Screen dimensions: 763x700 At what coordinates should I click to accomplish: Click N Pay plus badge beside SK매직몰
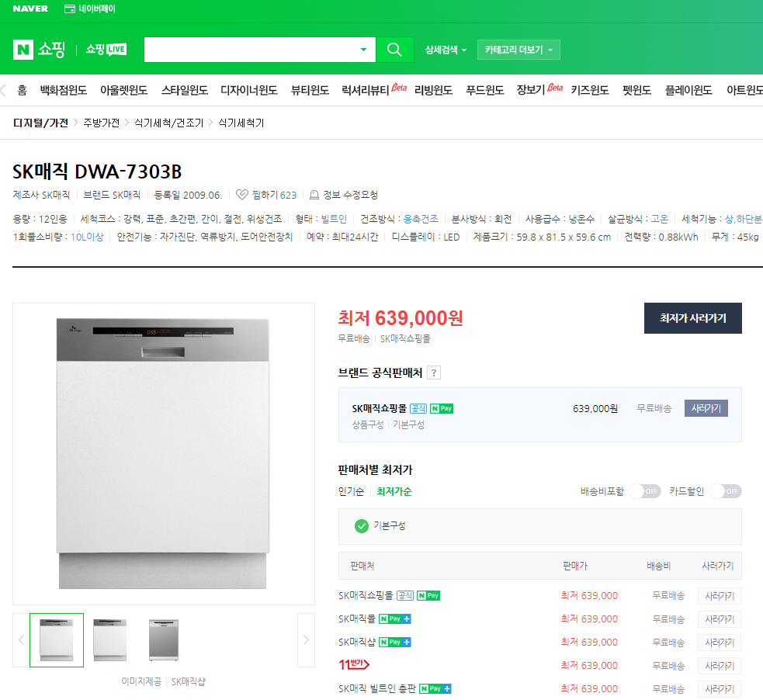point(394,619)
